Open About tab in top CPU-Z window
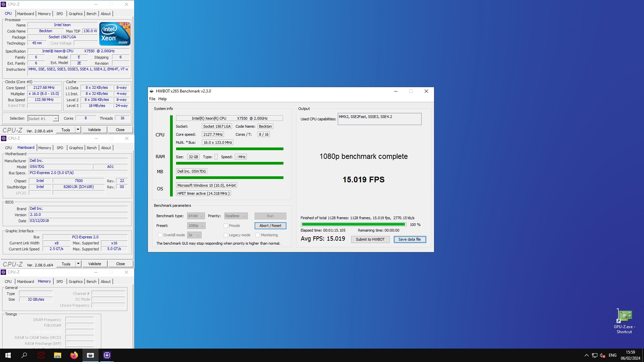The image size is (644, 362). [106, 14]
